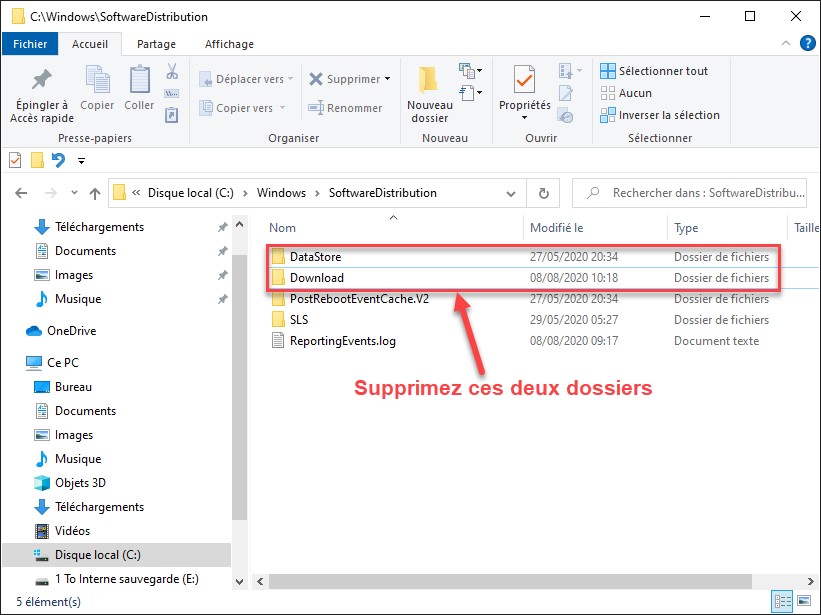Go up one folder level arrow
Viewport: 821px width, 615px height.
coord(95,193)
